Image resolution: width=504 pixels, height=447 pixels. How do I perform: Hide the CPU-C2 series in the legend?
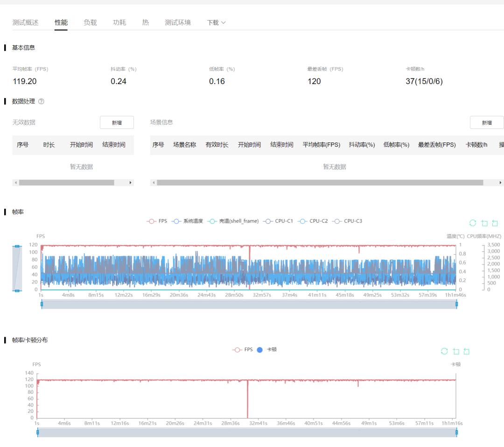[313, 221]
